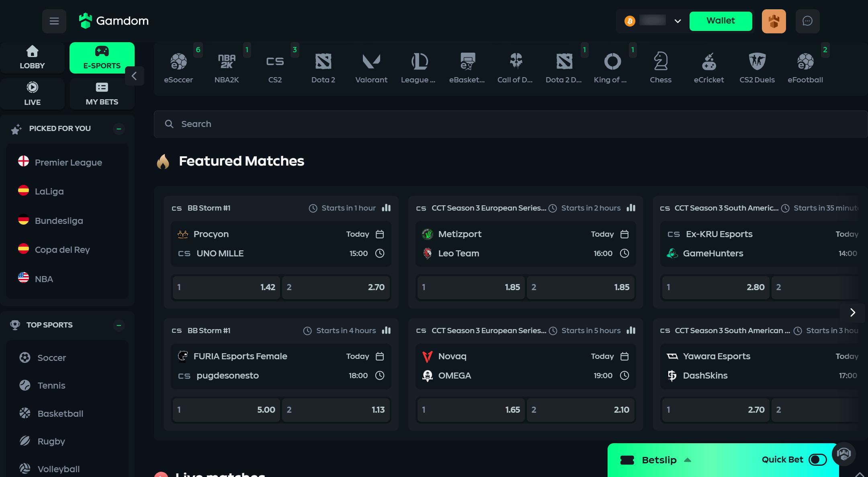Click the orange profile avatar

pos(774,21)
